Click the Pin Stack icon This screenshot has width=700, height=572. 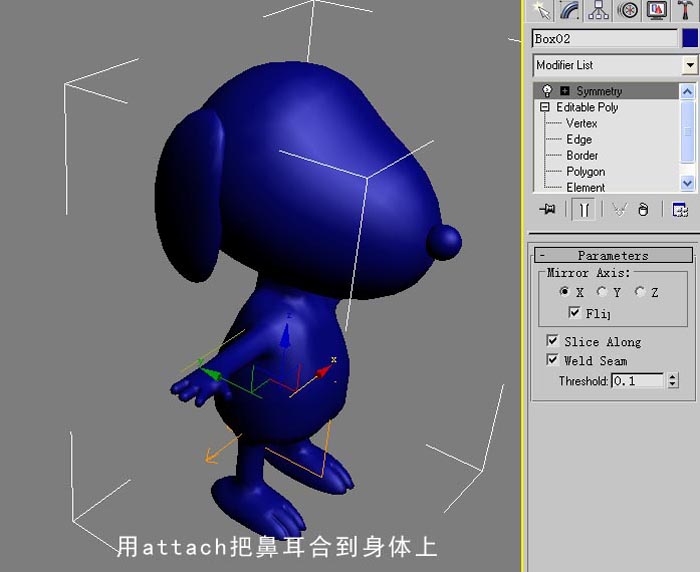click(x=547, y=209)
